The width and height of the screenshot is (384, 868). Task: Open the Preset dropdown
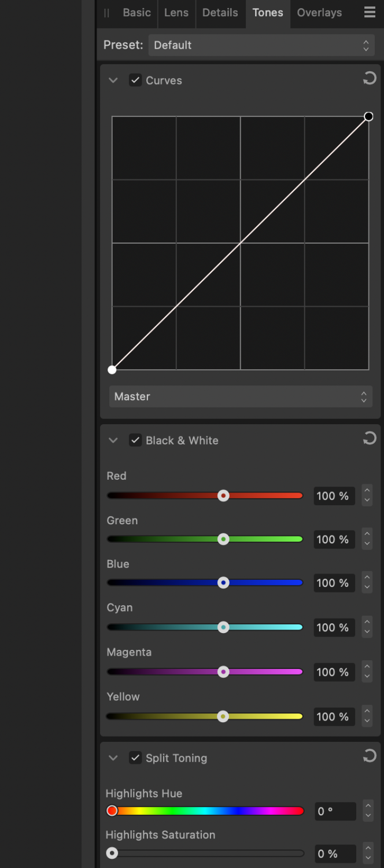point(261,45)
